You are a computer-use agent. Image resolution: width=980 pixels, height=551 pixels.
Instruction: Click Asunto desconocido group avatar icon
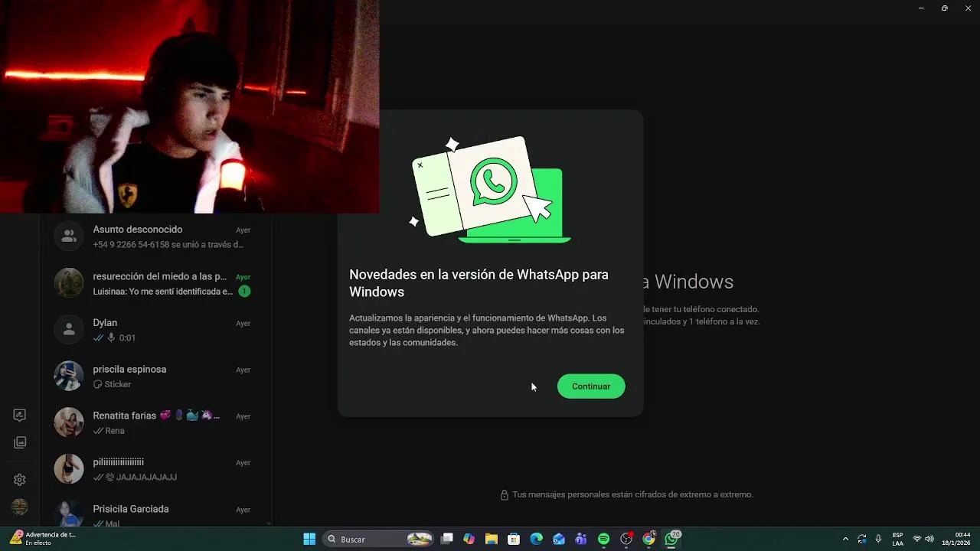click(x=69, y=236)
